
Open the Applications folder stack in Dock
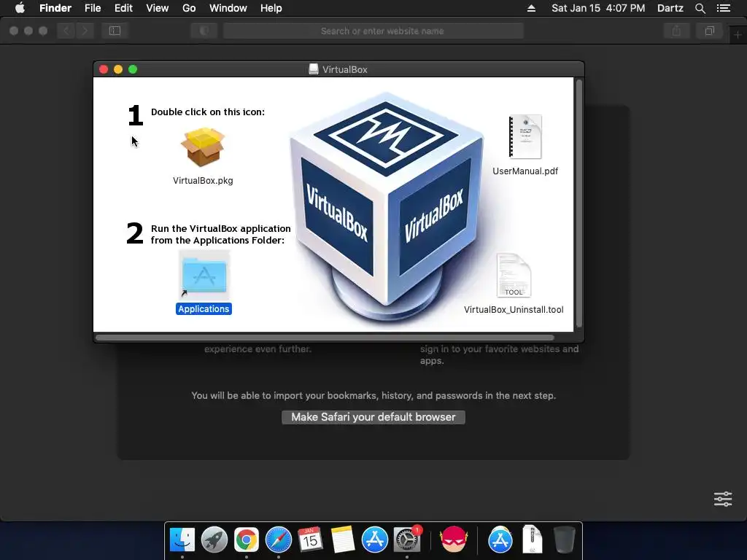point(500,540)
